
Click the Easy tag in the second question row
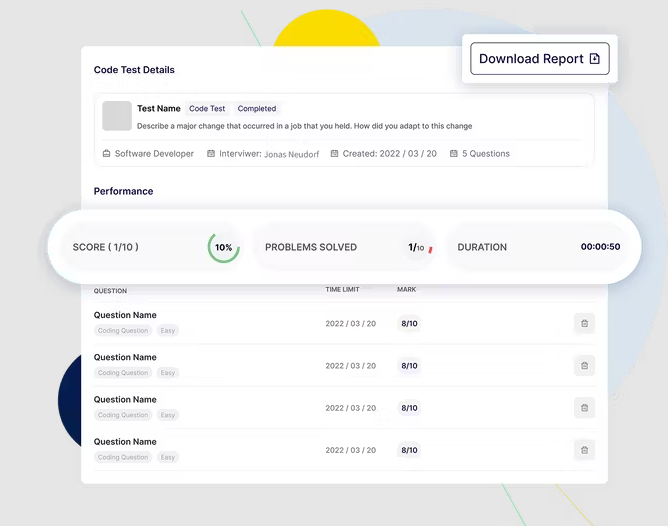(x=168, y=373)
